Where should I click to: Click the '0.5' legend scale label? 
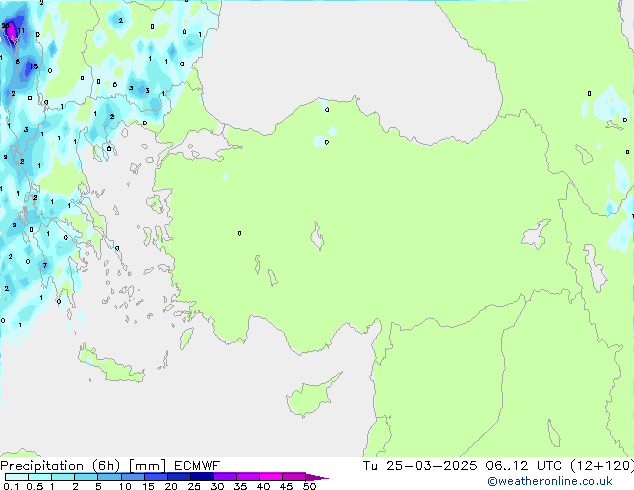click(x=35, y=486)
